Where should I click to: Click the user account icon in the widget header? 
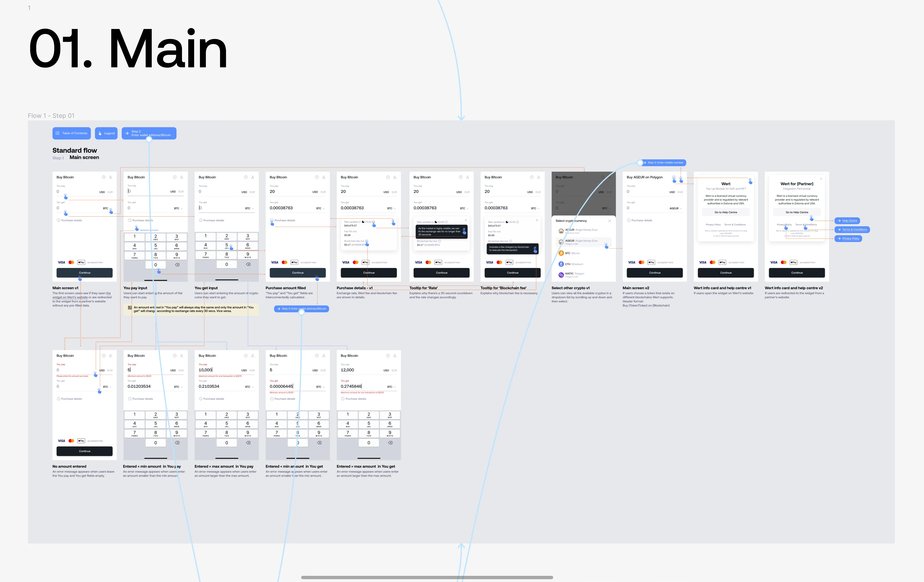click(x=110, y=177)
